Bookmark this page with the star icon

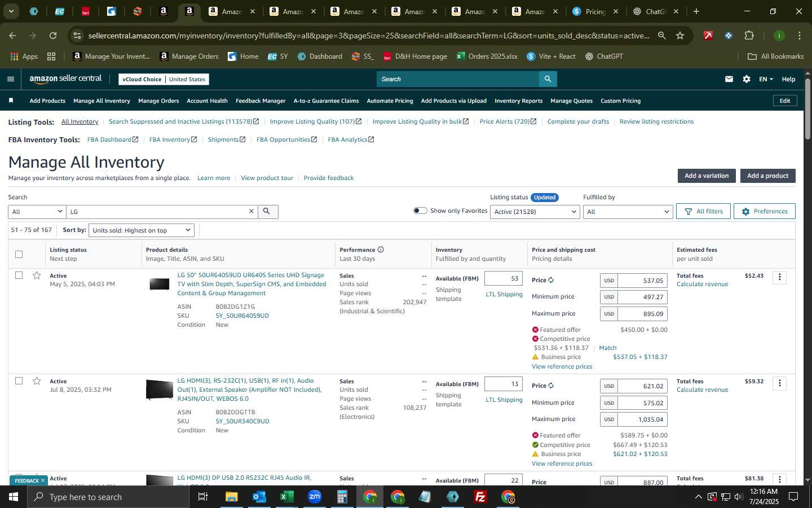(x=680, y=36)
